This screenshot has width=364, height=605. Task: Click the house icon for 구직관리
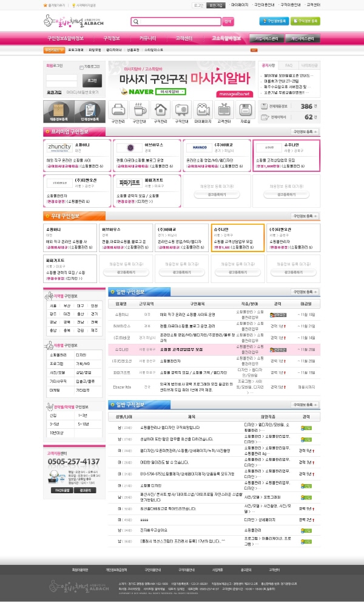tap(161, 110)
